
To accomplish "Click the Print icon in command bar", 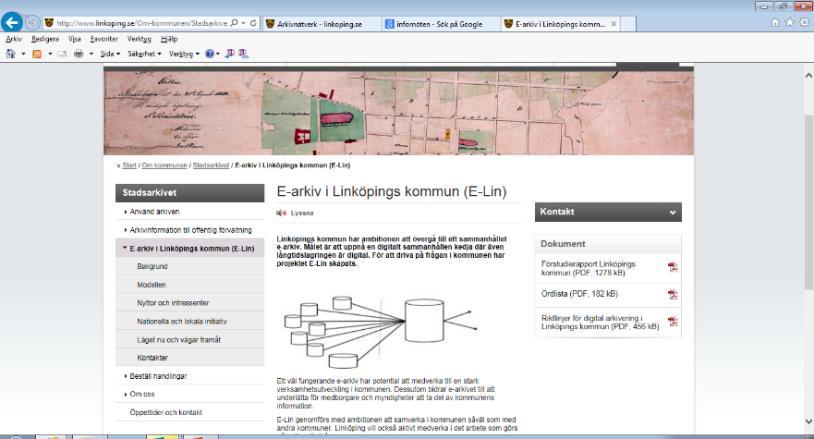I will coord(78,53).
